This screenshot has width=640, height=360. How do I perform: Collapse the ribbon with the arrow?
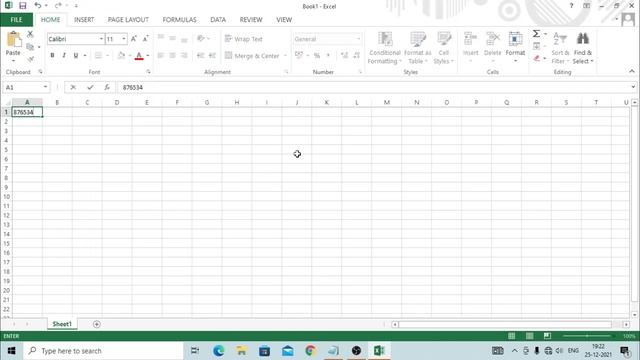[632, 71]
